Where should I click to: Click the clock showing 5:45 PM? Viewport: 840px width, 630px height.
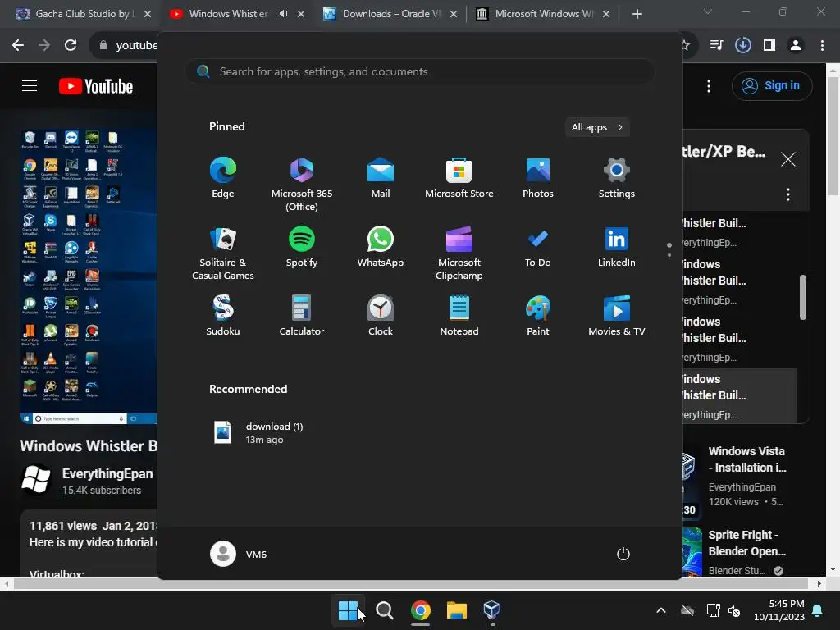779,610
